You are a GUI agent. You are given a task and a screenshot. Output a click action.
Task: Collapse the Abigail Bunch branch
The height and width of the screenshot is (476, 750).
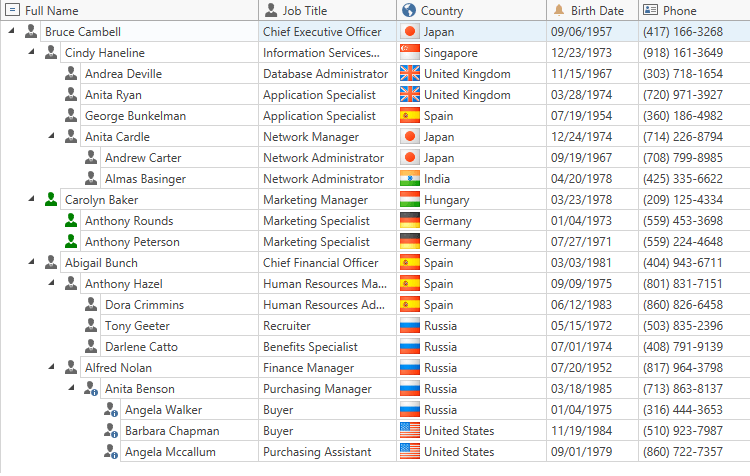(32, 263)
